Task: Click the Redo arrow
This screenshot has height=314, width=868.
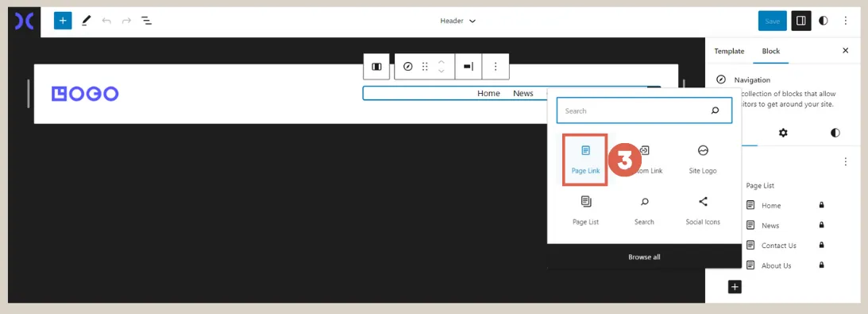Action: click(x=126, y=21)
